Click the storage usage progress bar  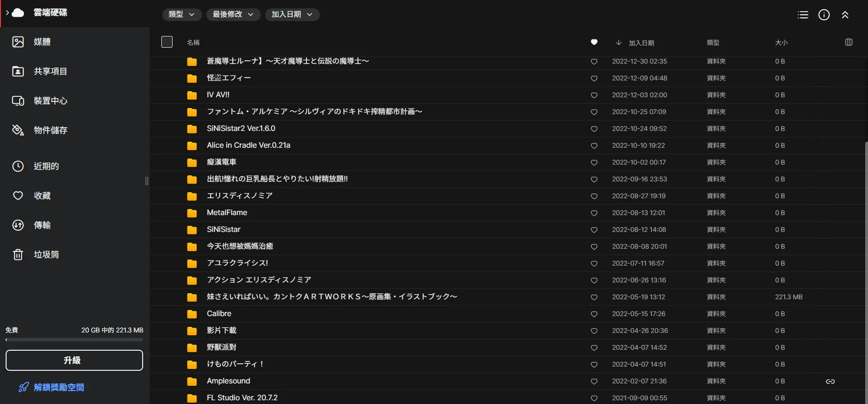tap(74, 340)
